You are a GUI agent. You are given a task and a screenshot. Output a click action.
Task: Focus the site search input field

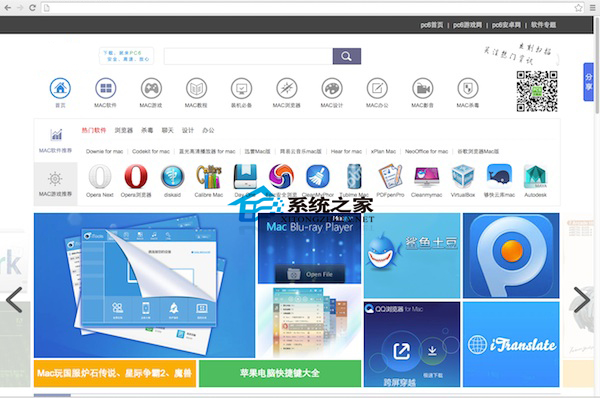click(x=248, y=56)
